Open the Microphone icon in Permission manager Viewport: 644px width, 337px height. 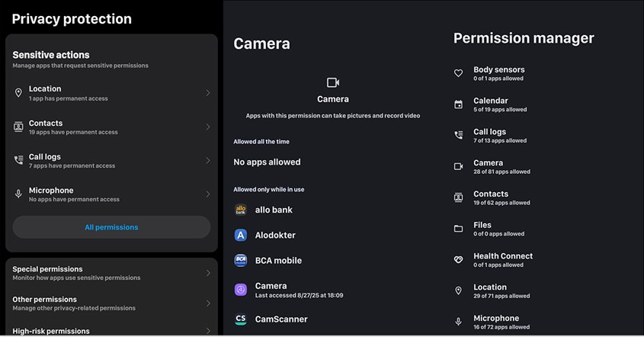[458, 322]
